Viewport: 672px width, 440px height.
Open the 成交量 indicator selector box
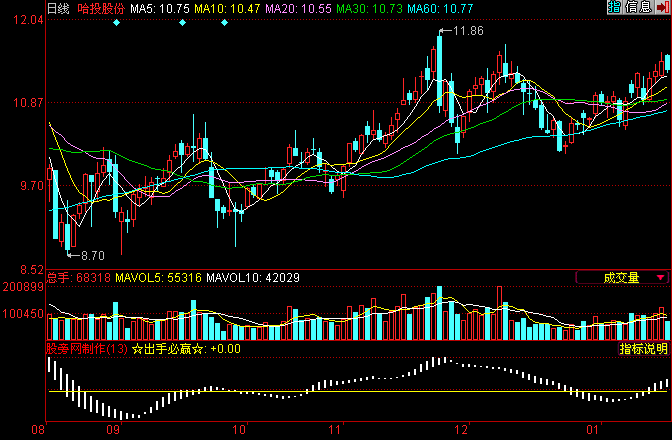(620, 277)
